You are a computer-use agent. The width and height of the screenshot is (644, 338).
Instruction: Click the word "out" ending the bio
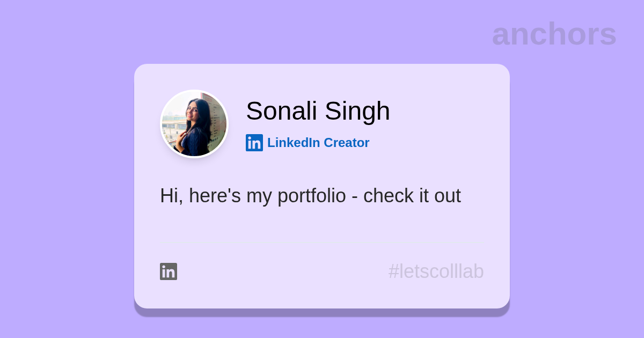tap(447, 196)
